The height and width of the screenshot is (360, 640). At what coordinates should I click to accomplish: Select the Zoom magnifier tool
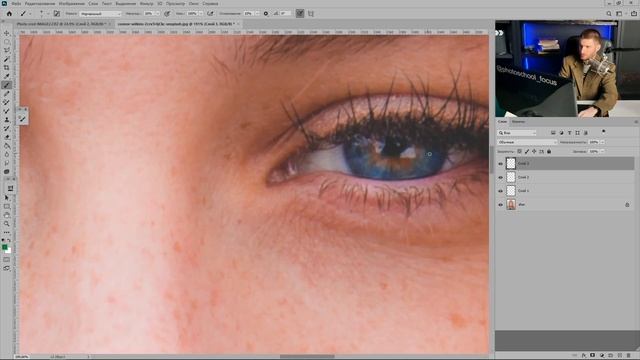pos(7,224)
